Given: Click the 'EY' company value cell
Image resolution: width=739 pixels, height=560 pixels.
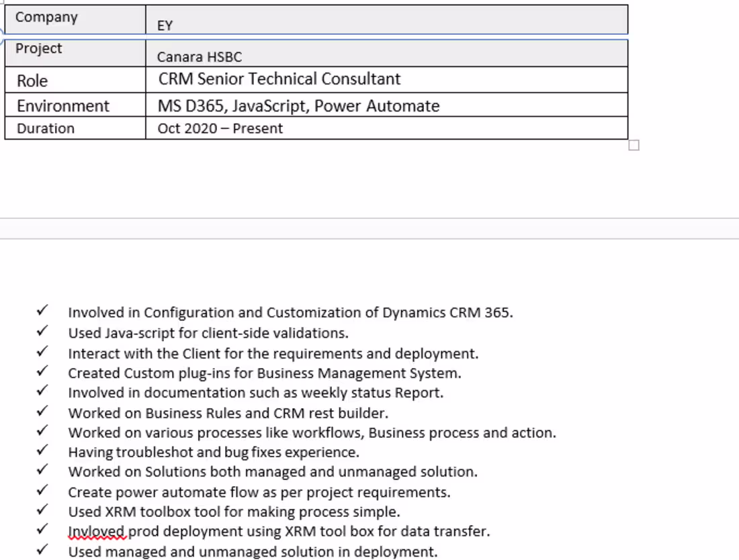Looking at the screenshot, I should point(387,19).
